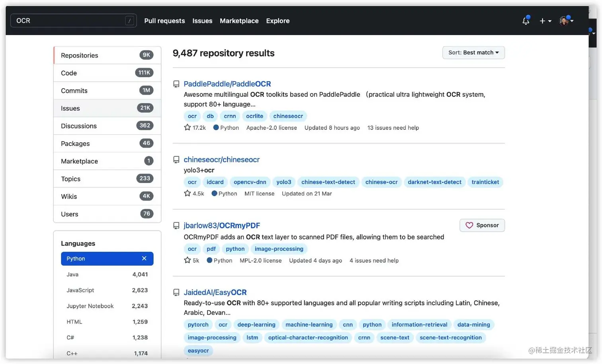The image size is (602, 364).
Task: Click the star icon showing 4.5k
Action: tap(187, 193)
